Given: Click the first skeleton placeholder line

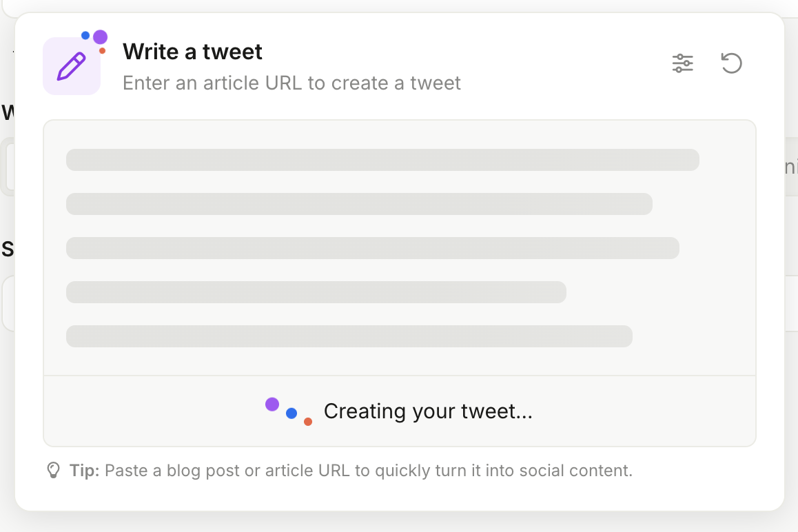Looking at the screenshot, I should point(382,160).
